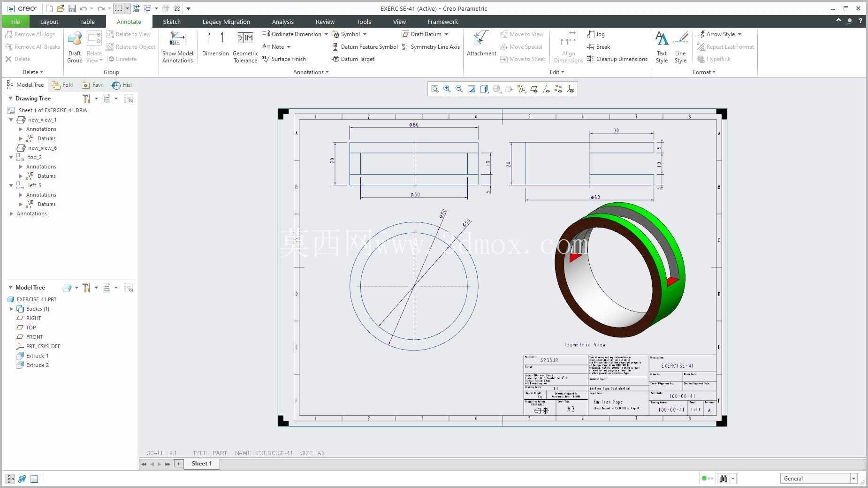Open the Text Style tool
The image size is (868, 488).
pyautogui.click(x=662, y=47)
